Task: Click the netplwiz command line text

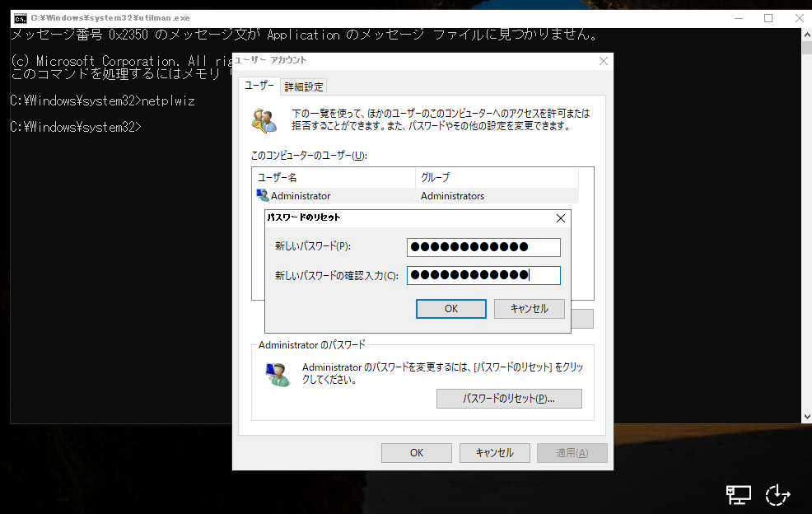Action: point(168,100)
